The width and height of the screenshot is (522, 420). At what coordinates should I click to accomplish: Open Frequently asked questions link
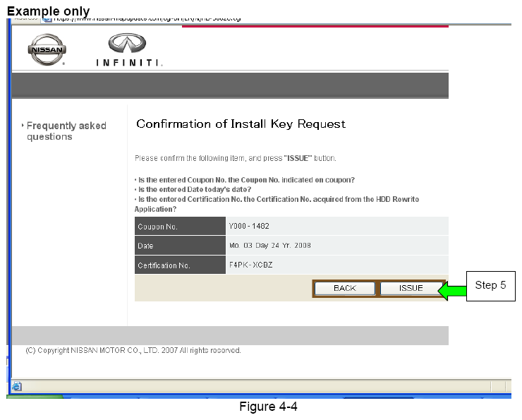(66, 131)
